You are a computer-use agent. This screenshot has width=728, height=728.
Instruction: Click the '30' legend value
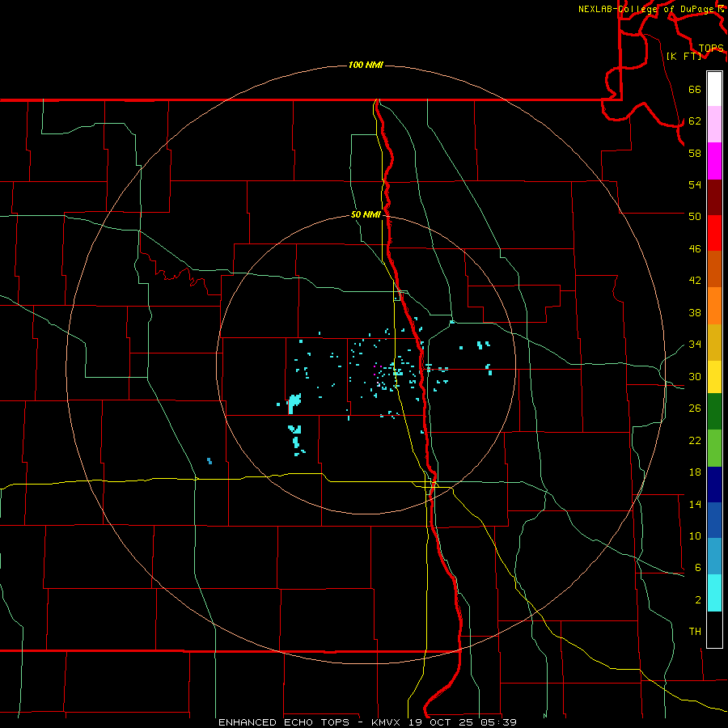695,376
